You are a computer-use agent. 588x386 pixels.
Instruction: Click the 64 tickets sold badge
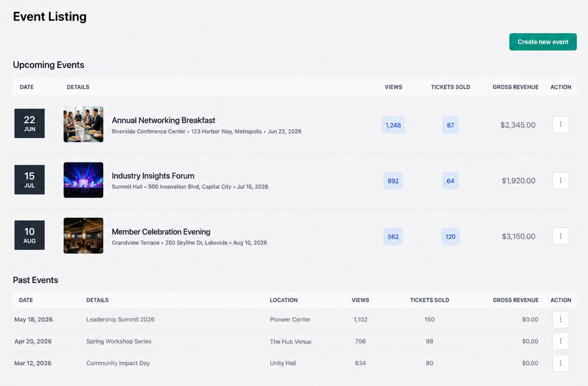pos(450,181)
